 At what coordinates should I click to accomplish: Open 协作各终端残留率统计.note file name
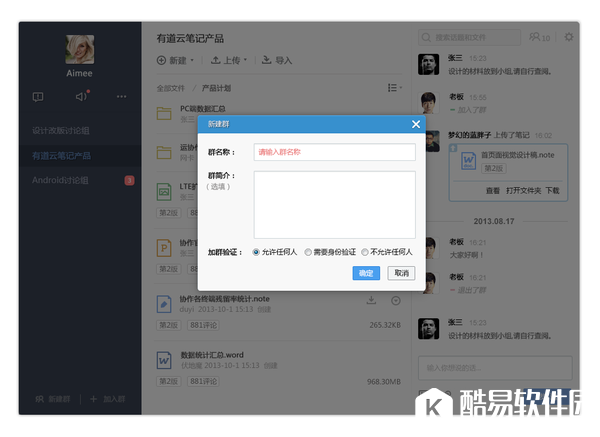(225, 299)
